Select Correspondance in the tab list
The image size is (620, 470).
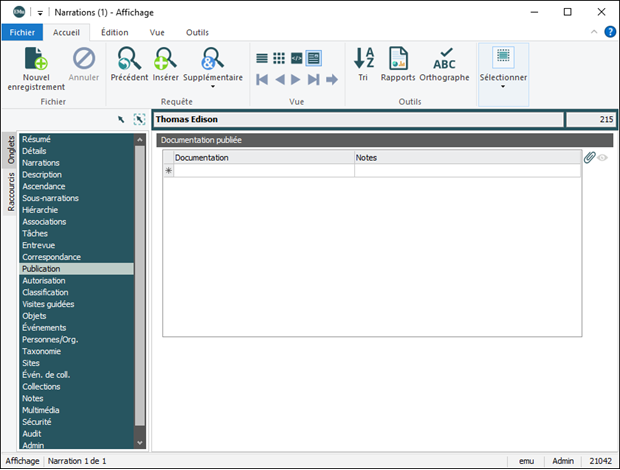pos(51,257)
